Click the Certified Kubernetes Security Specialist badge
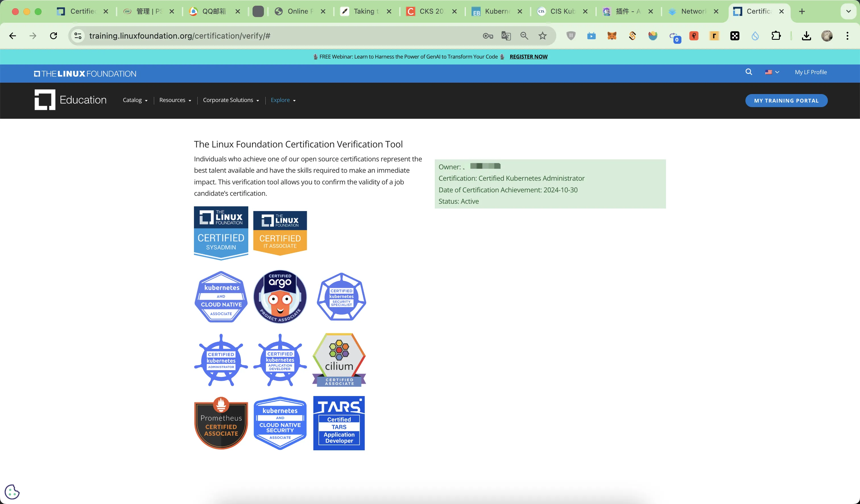Screen dimensions: 860x504 click(341, 296)
